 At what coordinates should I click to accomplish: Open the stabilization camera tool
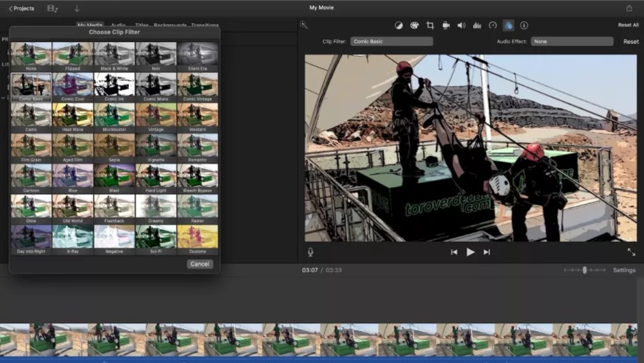coord(446,26)
